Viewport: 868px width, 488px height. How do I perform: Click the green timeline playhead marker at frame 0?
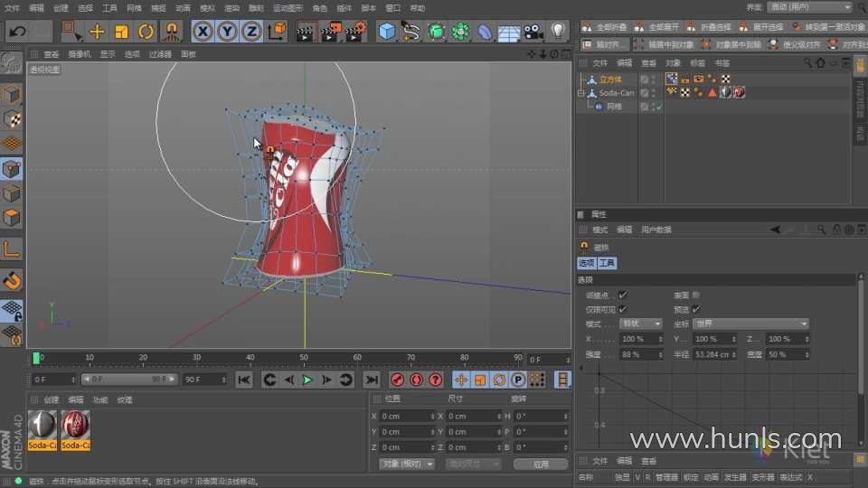(x=36, y=358)
